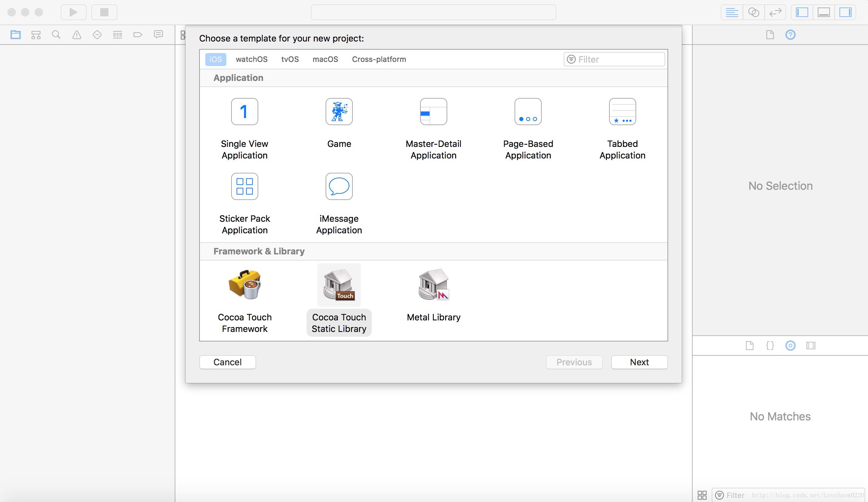Viewport: 868px width, 502px height.
Task: Open the Project navigator folder icon
Action: (16, 34)
